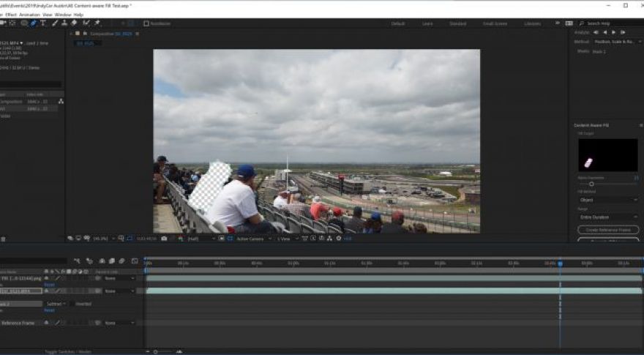Enable frame blending icon in timeline
The width and height of the screenshot is (644, 355).
pyautogui.click(x=112, y=261)
